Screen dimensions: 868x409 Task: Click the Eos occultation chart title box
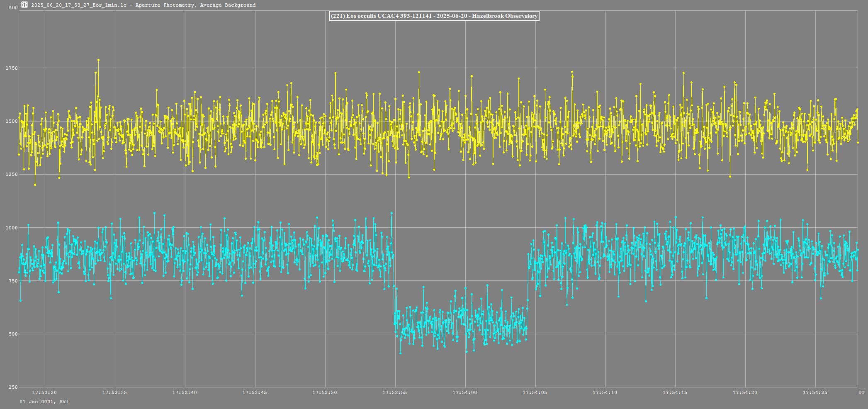pos(434,16)
